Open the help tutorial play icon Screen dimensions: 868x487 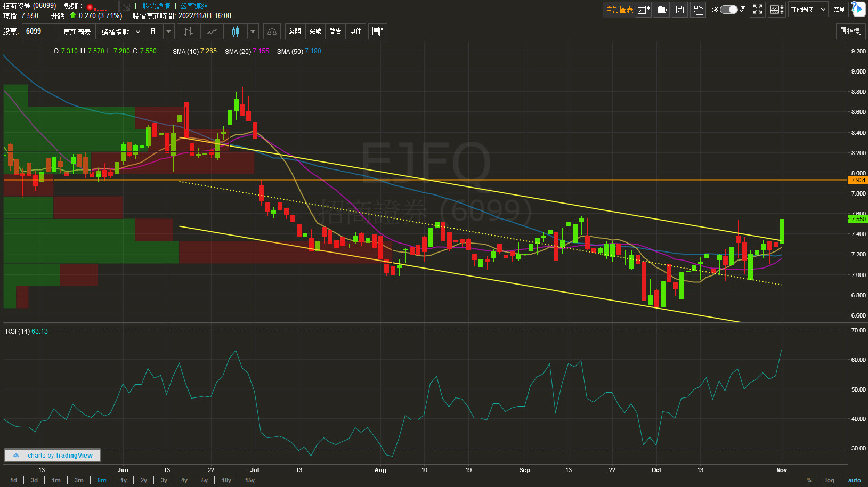(858, 9)
